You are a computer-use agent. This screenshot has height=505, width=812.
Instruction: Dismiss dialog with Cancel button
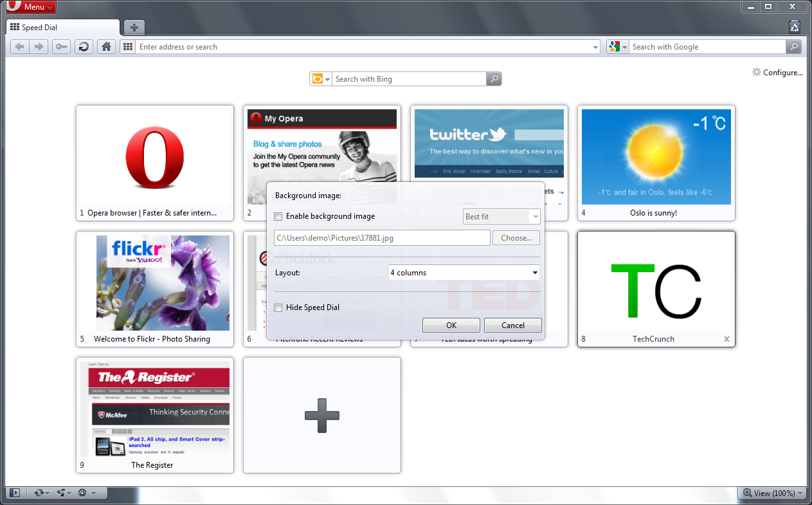coord(513,325)
